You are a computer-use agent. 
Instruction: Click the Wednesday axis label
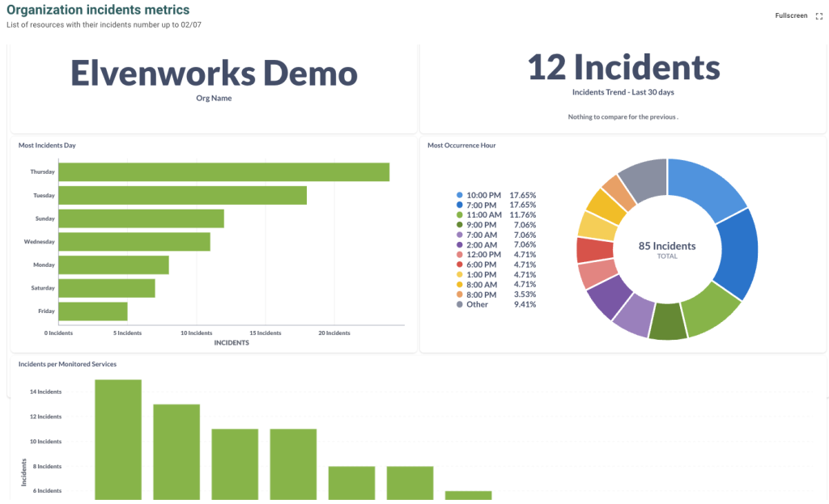(39, 242)
